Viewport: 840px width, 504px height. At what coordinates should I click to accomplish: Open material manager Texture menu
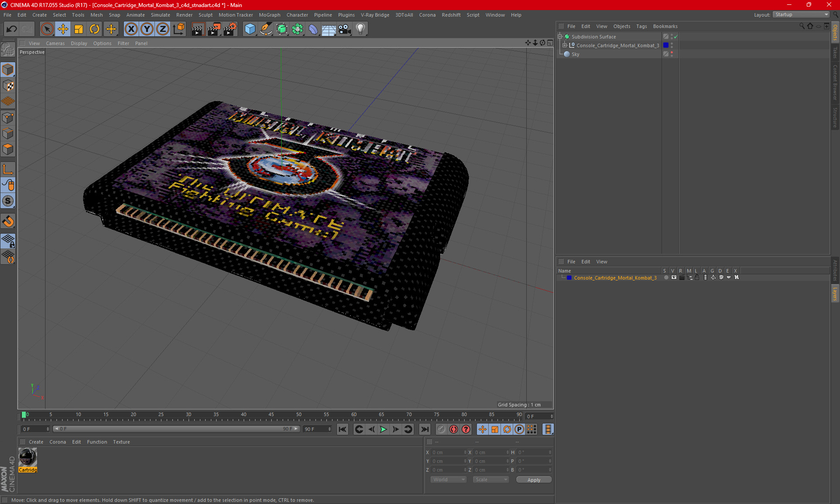(121, 442)
